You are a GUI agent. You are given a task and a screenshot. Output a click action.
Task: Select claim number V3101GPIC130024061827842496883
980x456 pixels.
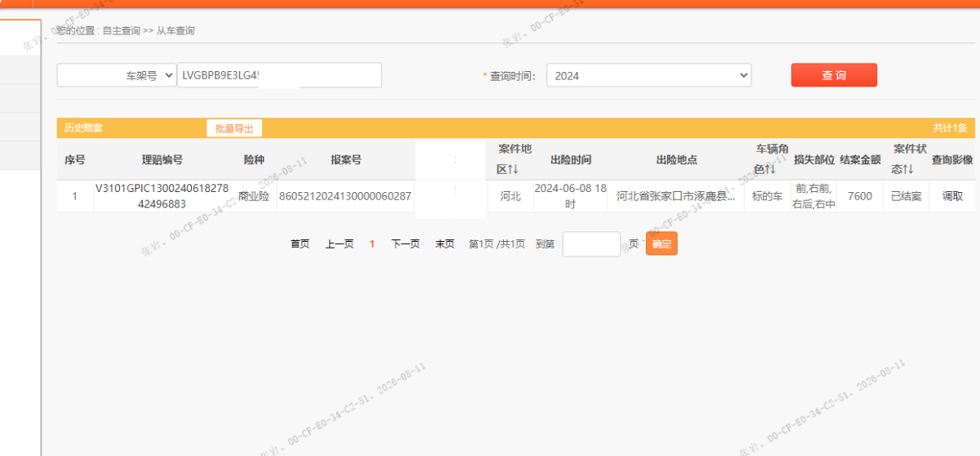(162, 196)
